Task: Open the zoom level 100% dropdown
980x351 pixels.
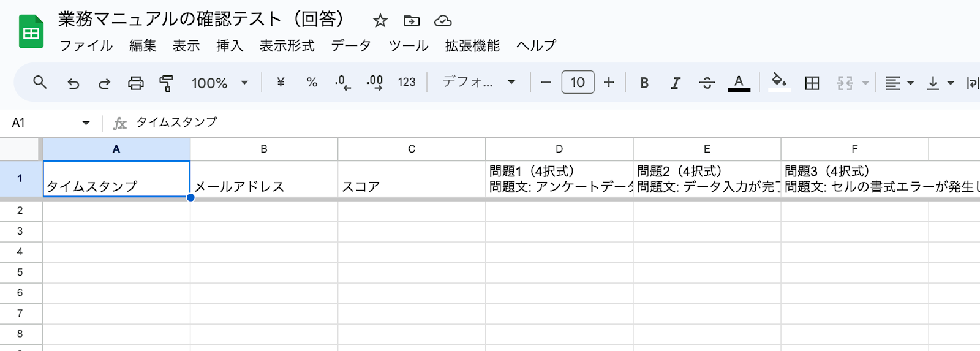Action: click(219, 83)
